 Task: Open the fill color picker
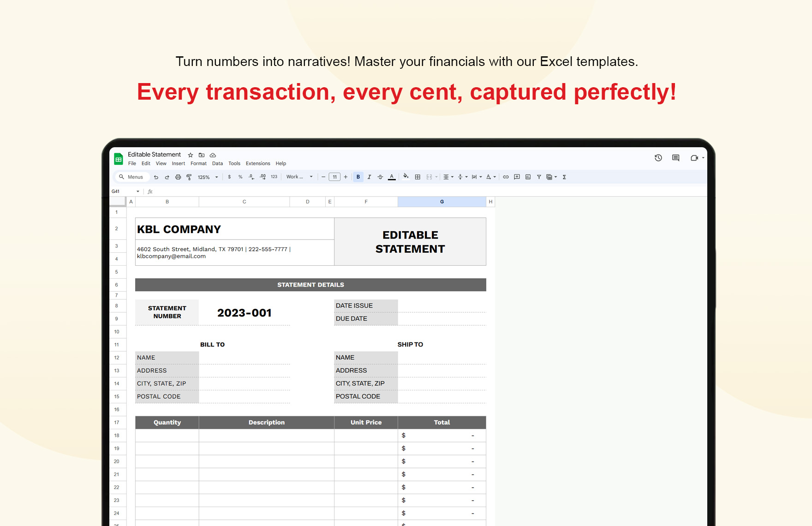click(406, 177)
